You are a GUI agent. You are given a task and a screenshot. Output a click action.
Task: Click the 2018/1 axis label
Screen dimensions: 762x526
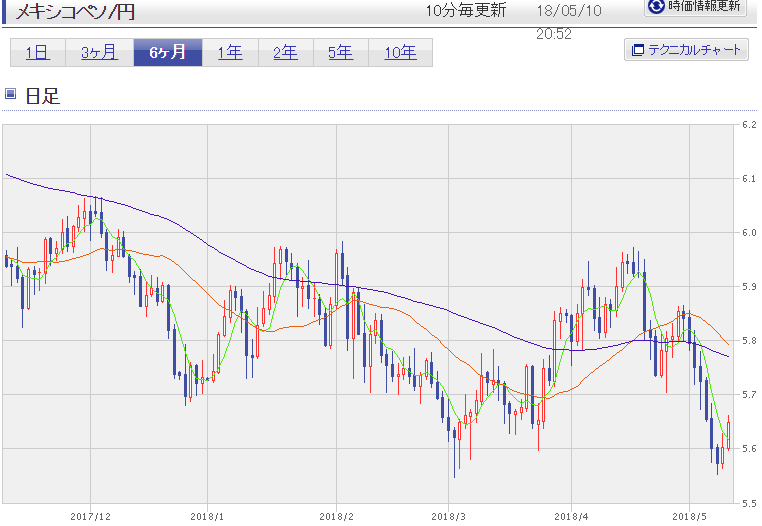tap(207, 516)
